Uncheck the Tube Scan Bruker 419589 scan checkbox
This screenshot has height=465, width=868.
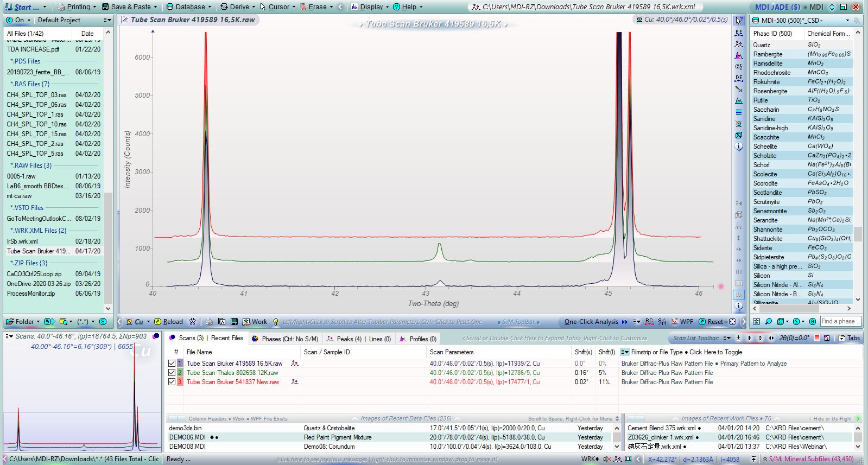(x=172, y=364)
